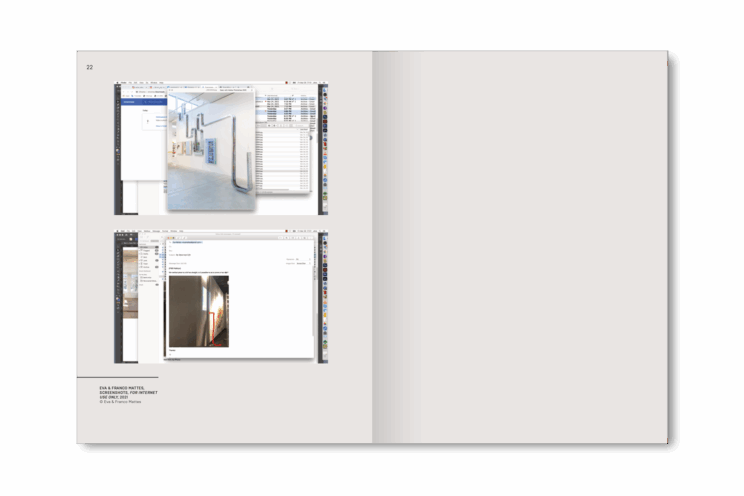Open the Apple menu in the top screenshot
The width and height of the screenshot is (744, 496).
pos(118,83)
